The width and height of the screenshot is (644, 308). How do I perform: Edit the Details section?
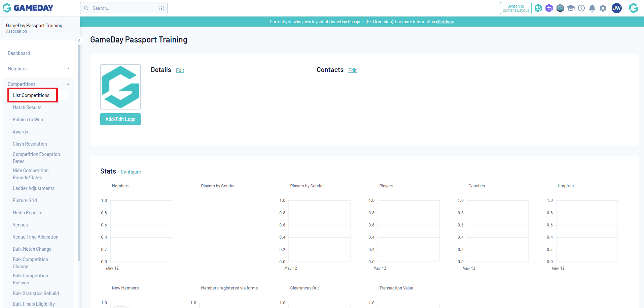coord(180,70)
